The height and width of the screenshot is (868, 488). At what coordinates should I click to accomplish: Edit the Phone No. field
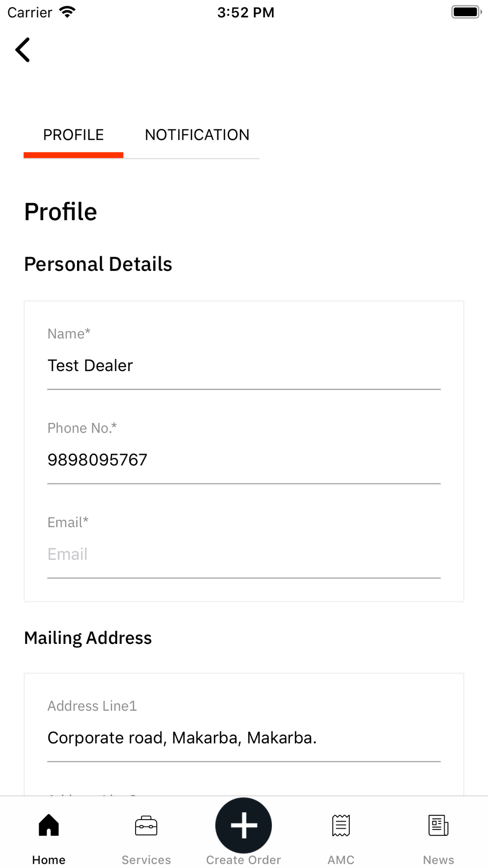pos(244,460)
